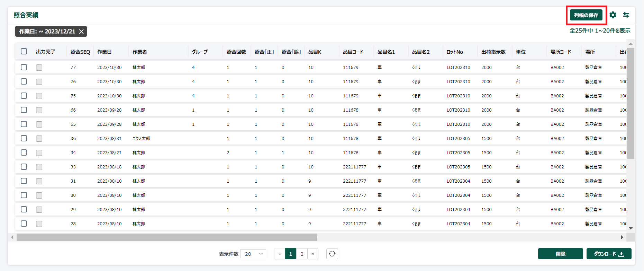Remove the 作業日 filter with X icon

(81, 32)
